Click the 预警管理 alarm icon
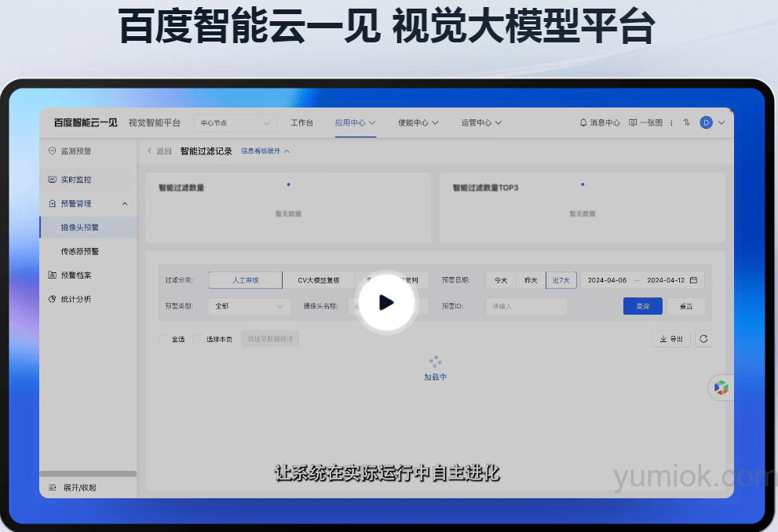Viewport: 778px width, 532px height. 52,203
